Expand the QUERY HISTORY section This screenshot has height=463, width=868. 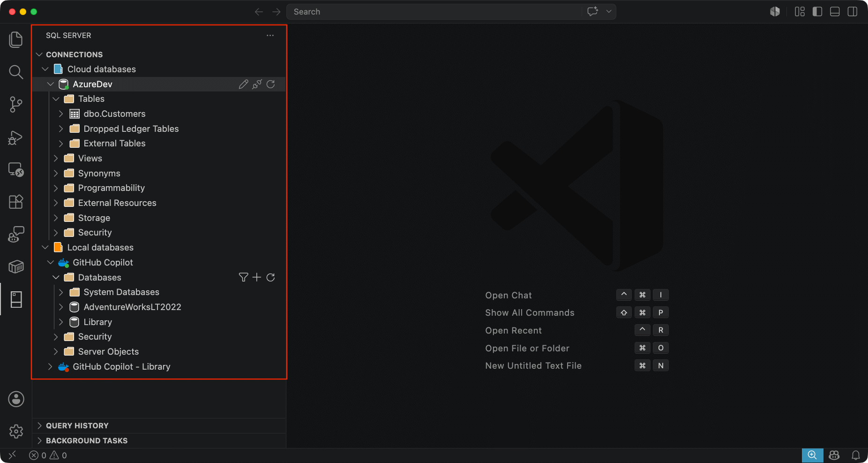coord(39,425)
